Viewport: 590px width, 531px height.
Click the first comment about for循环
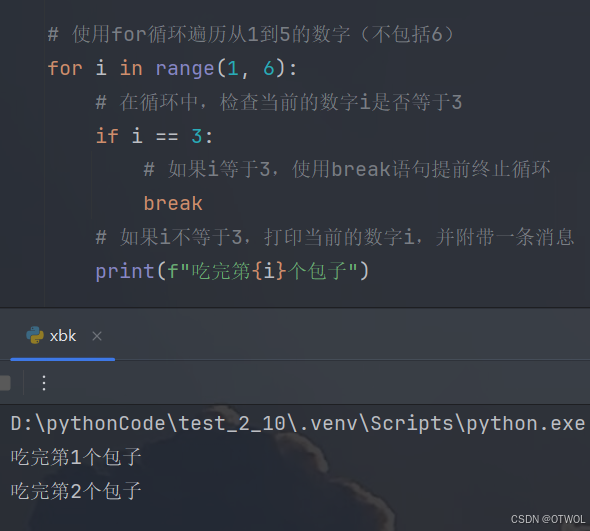click(x=251, y=34)
